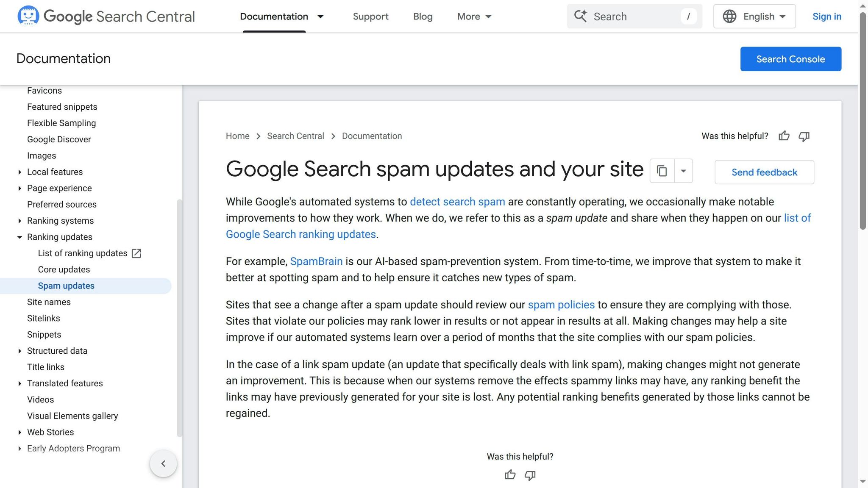The width and height of the screenshot is (868, 488).
Task: Select Snippets in the sidebar
Action: point(44,335)
